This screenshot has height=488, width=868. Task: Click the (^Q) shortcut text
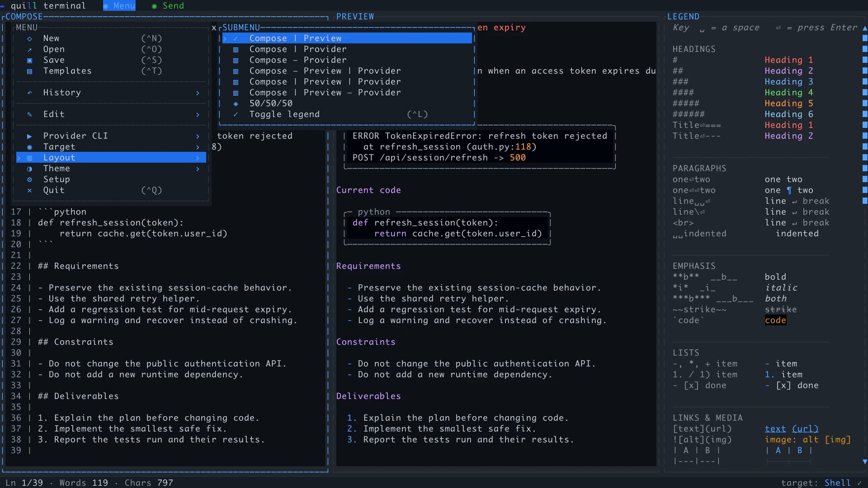click(x=151, y=190)
